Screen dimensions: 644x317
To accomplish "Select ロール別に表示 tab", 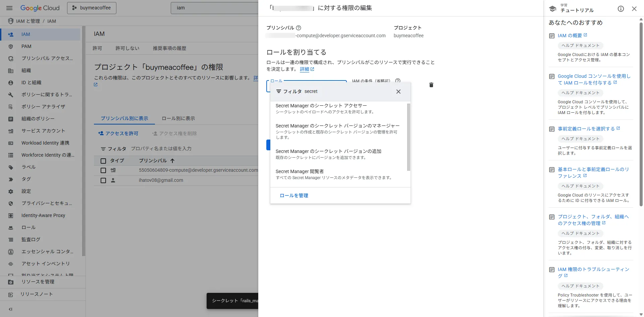I will 178,118.
